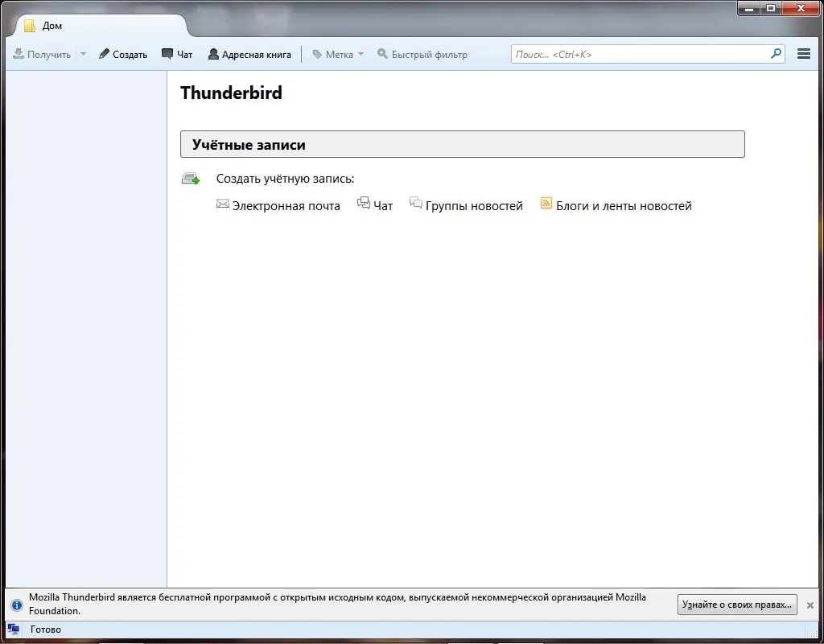
Task: Toggle Быстрый фильтр on the toolbar
Action: click(422, 54)
